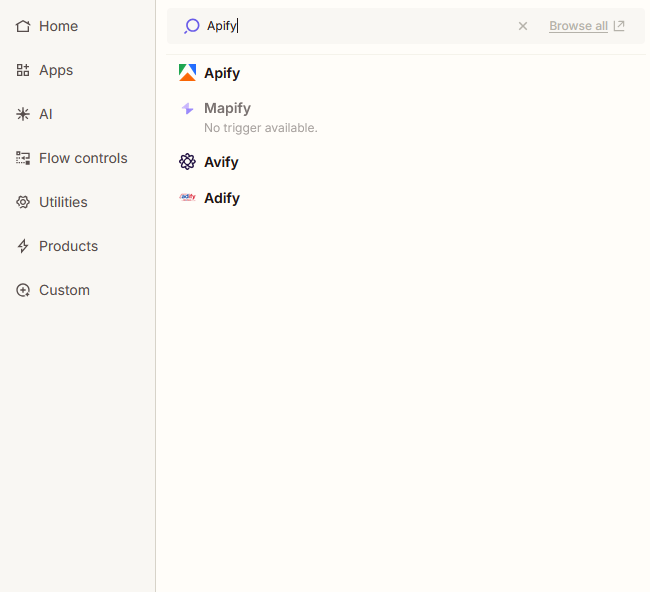Click the Home icon in the sidebar
The height and width of the screenshot is (592, 650).
[x=23, y=26]
